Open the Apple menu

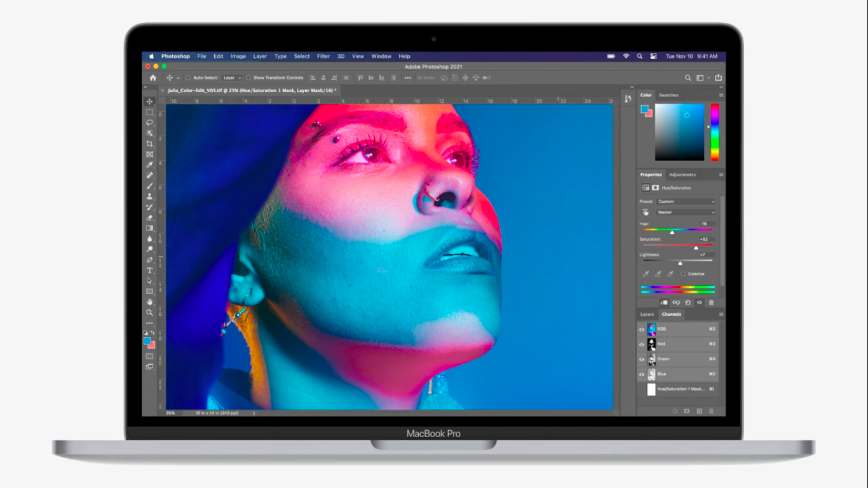(x=151, y=56)
